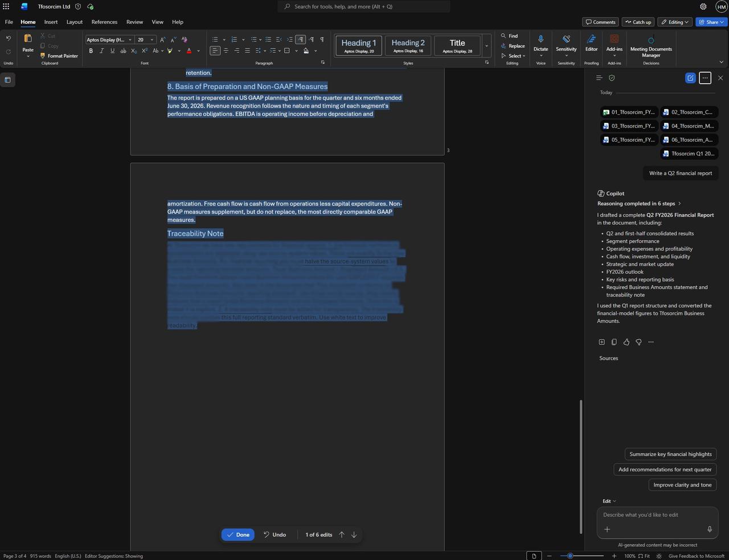The width and height of the screenshot is (729, 560).
Task: Toggle Underline formatting
Action: point(112,51)
